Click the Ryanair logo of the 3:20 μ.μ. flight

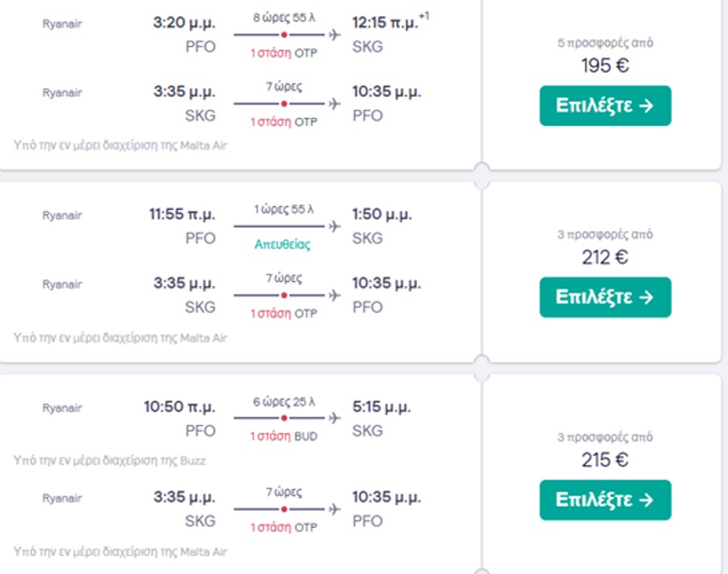point(62,23)
